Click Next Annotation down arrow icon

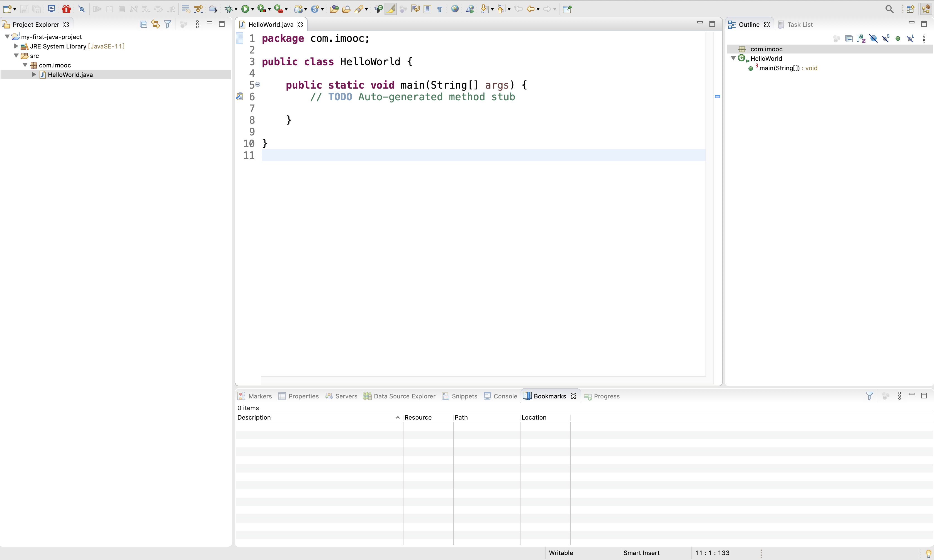(485, 9)
